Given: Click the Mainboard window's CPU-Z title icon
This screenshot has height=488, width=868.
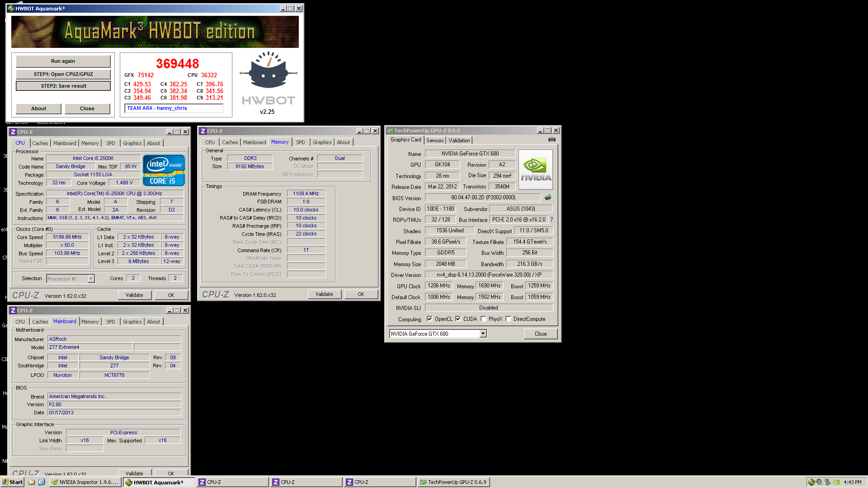Looking at the screenshot, I should click(x=13, y=310).
